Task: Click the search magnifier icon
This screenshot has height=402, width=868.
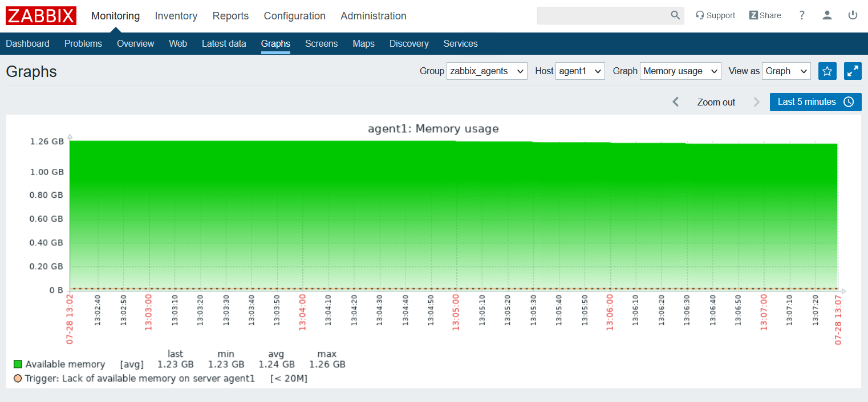Action: 675,15
